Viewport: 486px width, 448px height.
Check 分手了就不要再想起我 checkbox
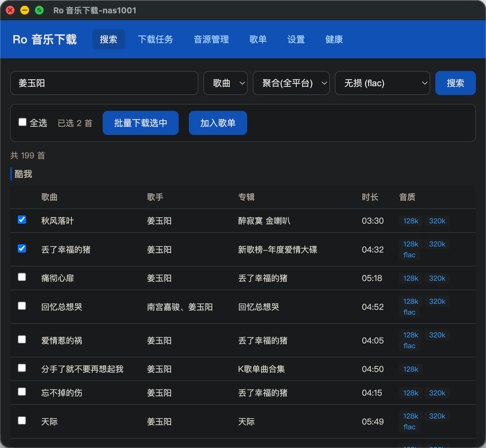tap(22, 368)
